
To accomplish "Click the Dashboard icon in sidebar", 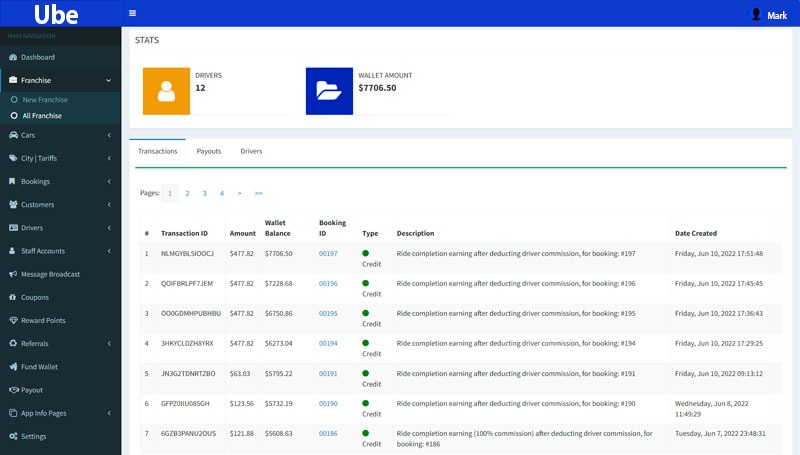I will tap(12, 57).
